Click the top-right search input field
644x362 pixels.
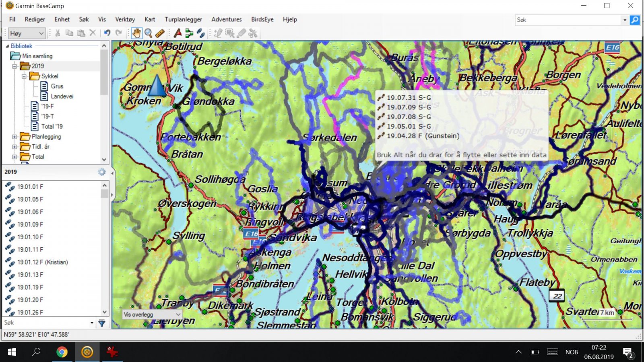click(x=568, y=20)
